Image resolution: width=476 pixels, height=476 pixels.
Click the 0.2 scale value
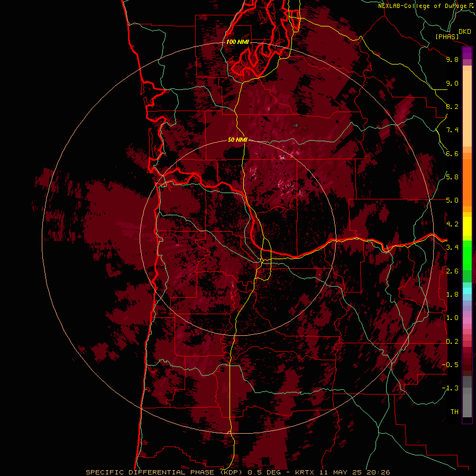tap(452, 342)
